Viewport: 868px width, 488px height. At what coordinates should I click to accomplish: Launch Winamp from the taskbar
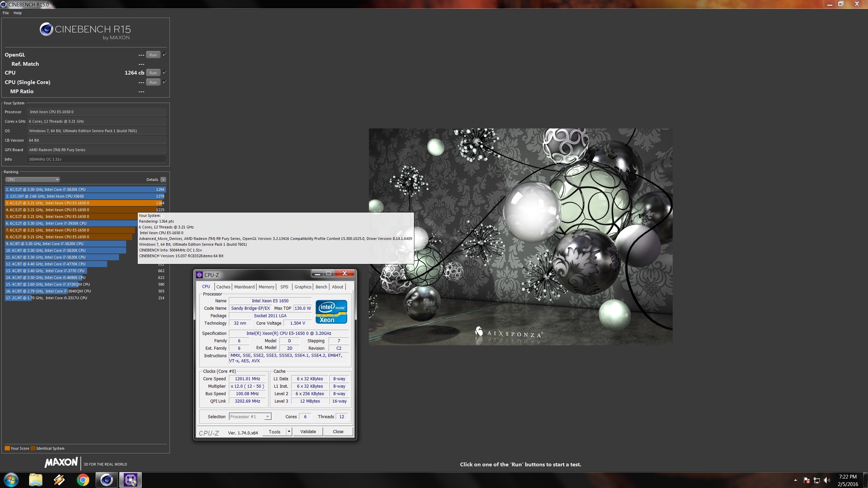pyautogui.click(x=59, y=480)
